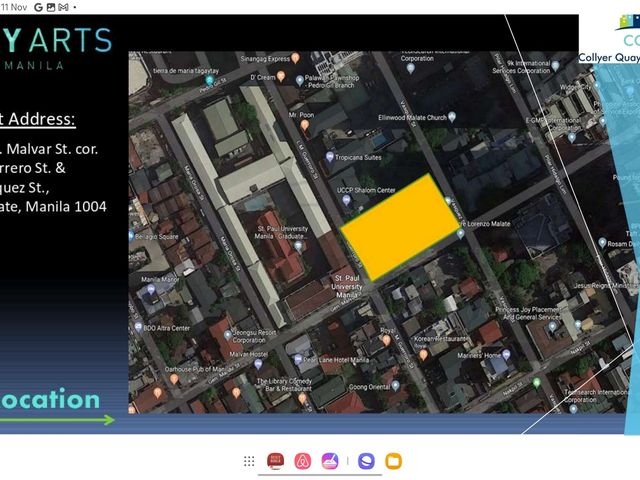This screenshot has width=640, height=480.
Task: Click the St. Paul University Graduate pin
Action: coord(299,246)
